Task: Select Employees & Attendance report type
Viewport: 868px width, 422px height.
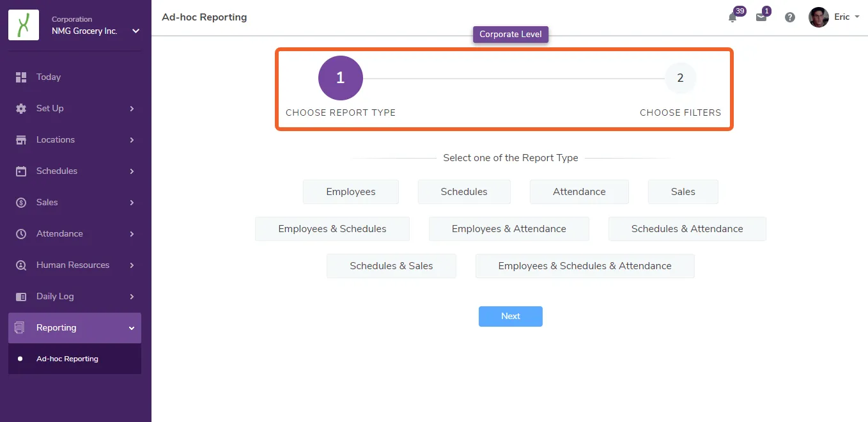Action: click(x=509, y=229)
